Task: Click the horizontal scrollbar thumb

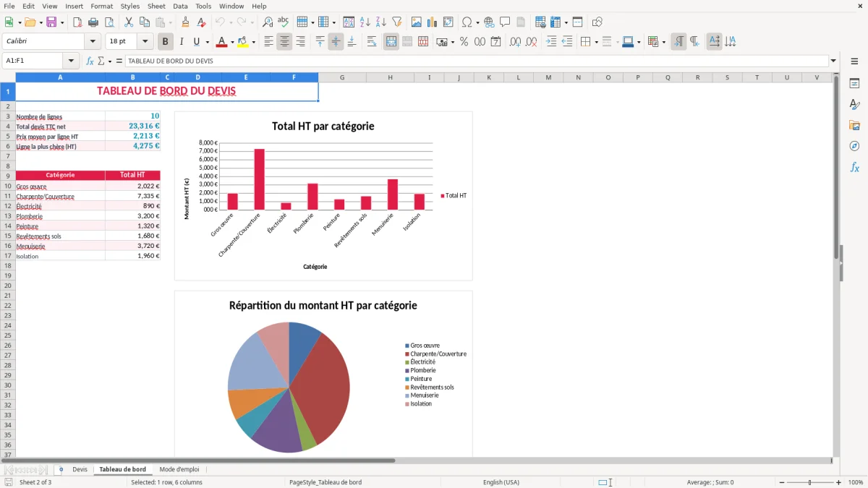Action: click(x=205, y=461)
